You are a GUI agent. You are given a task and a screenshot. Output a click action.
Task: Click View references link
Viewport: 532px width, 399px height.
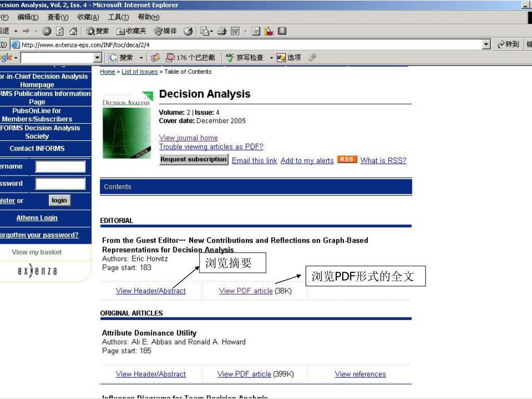(x=360, y=374)
